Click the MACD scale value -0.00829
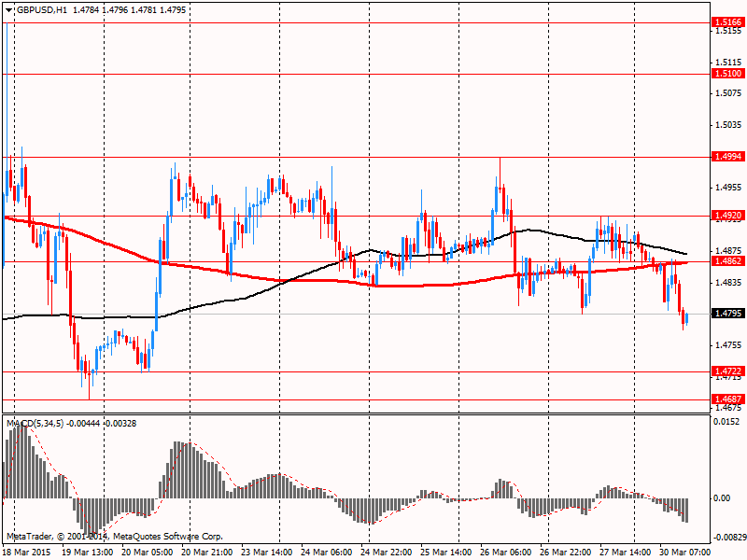 (x=729, y=538)
